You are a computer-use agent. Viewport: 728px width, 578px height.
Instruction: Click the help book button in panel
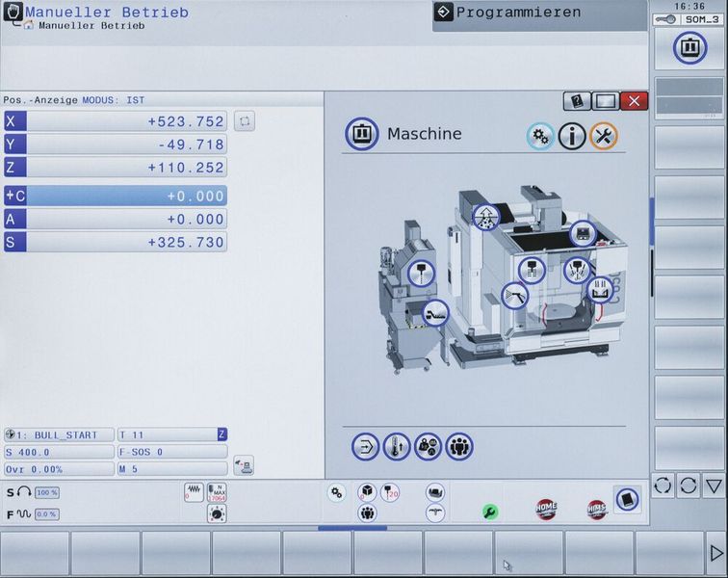click(576, 100)
